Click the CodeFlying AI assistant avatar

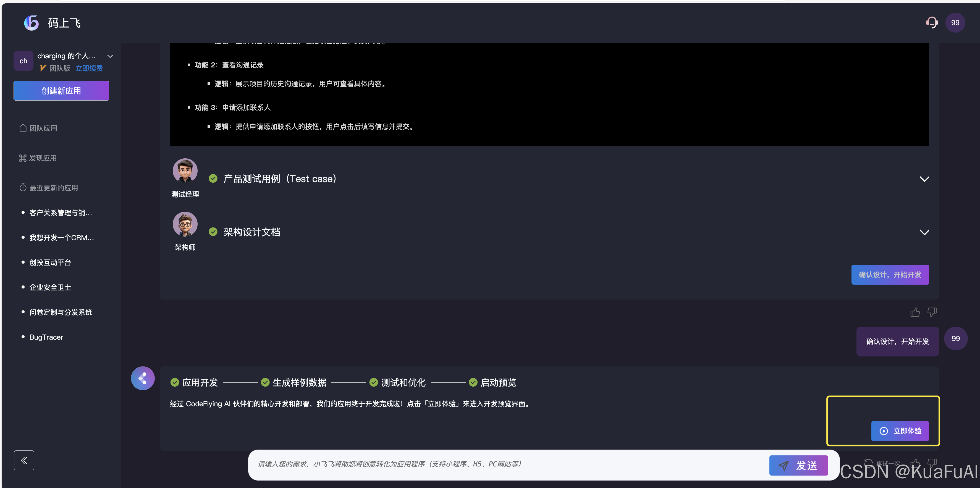[x=143, y=378]
